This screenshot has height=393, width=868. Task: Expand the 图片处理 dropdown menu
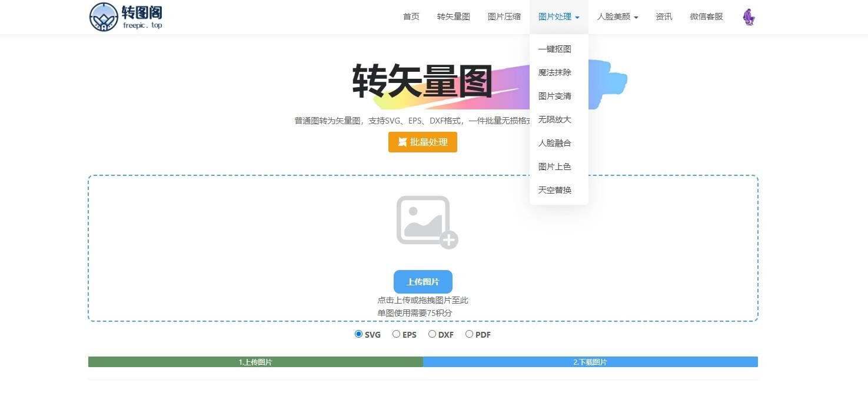click(558, 16)
